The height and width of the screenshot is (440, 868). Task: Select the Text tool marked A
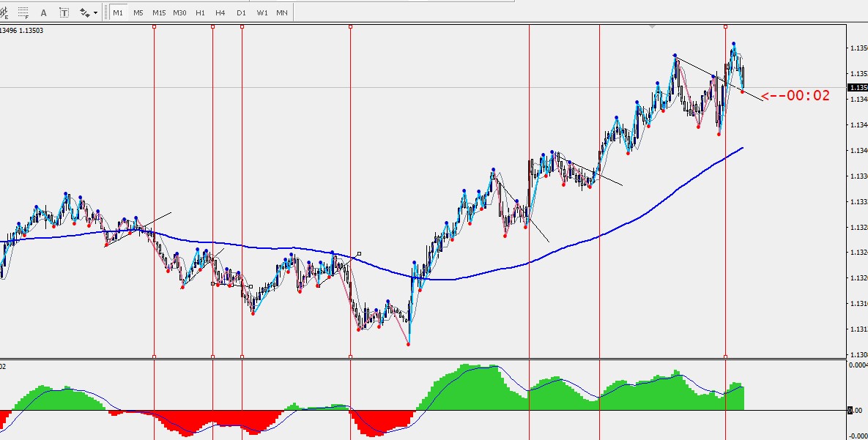point(44,12)
